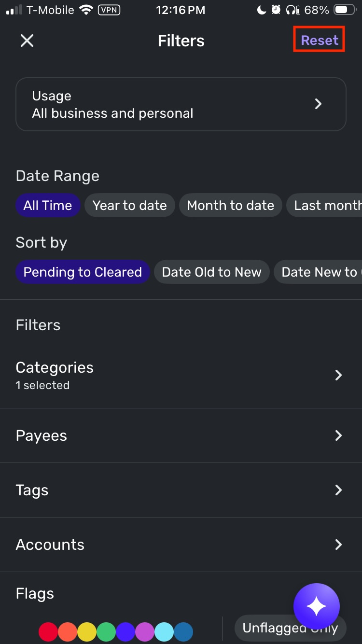The image size is (362, 644).
Task: Select the pink-purple flag circle
Action: tap(145, 631)
